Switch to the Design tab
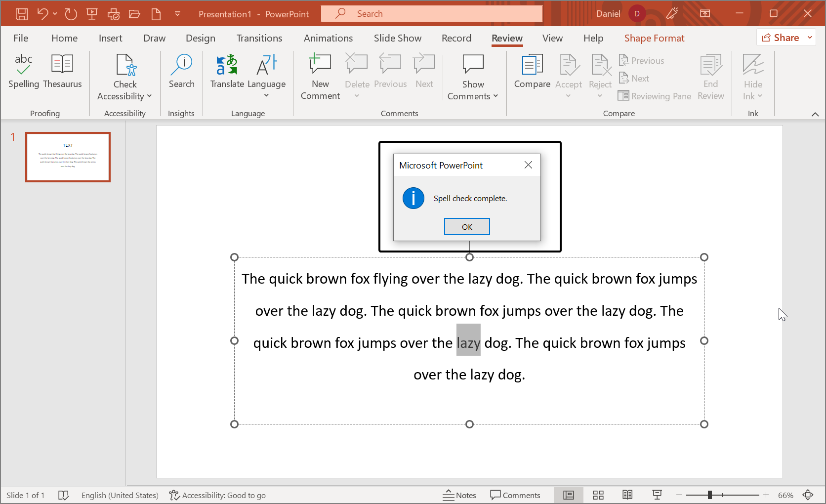The width and height of the screenshot is (826, 504). coord(200,38)
